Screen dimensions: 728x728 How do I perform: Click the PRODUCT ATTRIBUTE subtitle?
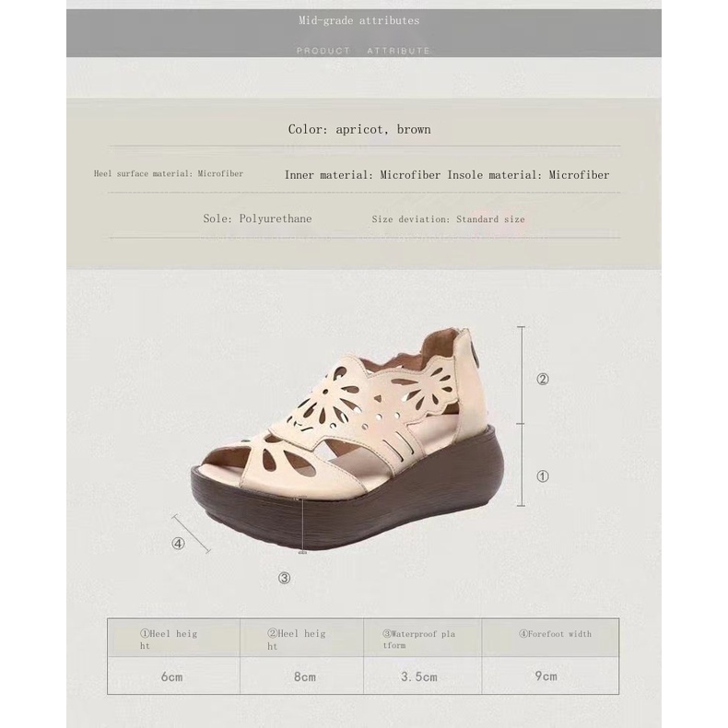[363, 51]
